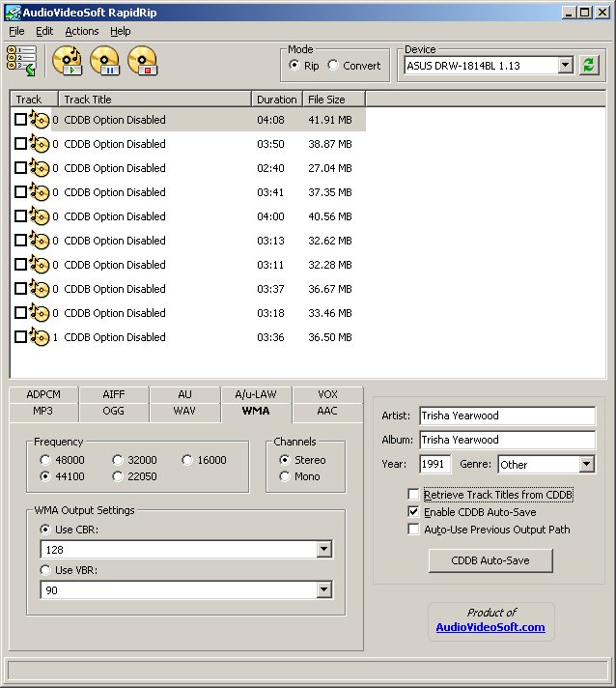Uncheck Enable CDDB Auto-Save

pos(414,512)
